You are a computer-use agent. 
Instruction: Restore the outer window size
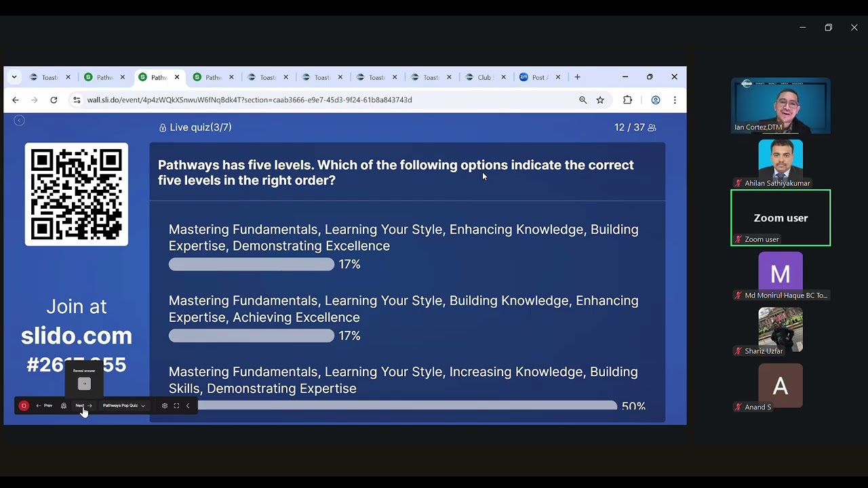tap(828, 27)
